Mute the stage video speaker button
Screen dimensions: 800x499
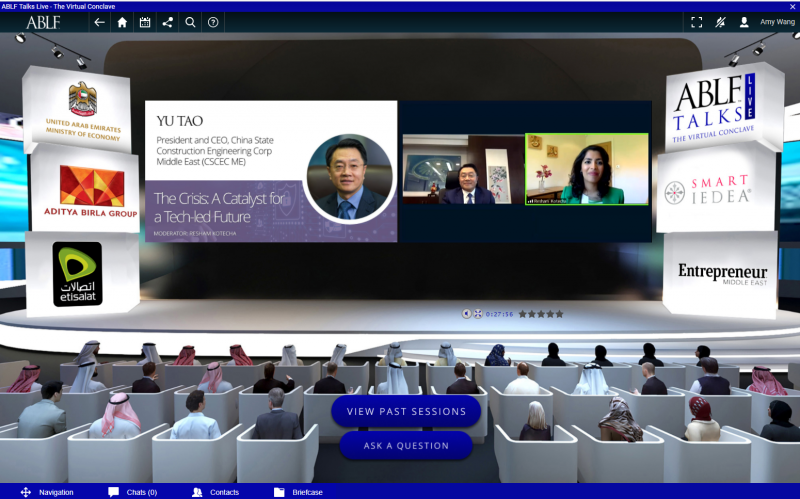pos(466,314)
